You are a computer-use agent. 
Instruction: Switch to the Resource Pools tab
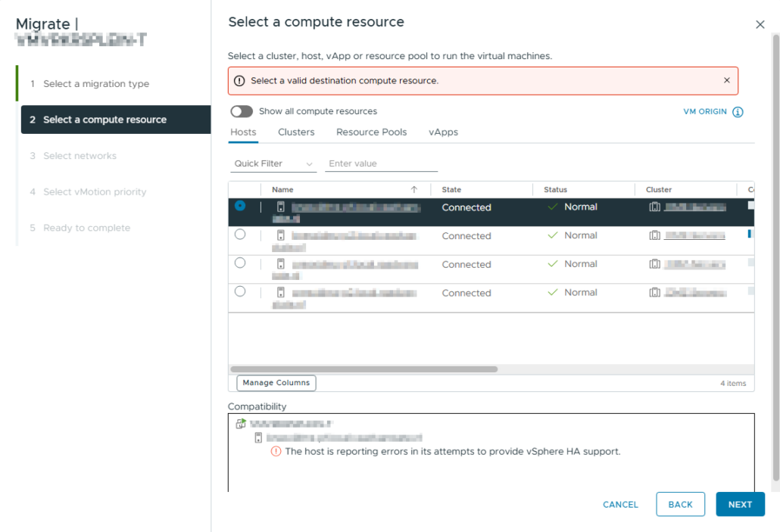[371, 132]
